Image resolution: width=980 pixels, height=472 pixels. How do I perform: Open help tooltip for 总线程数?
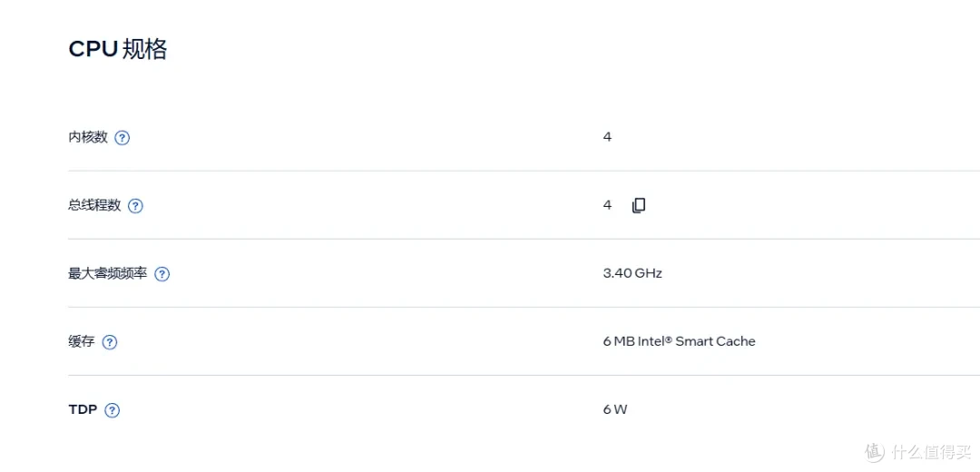pyautogui.click(x=135, y=206)
